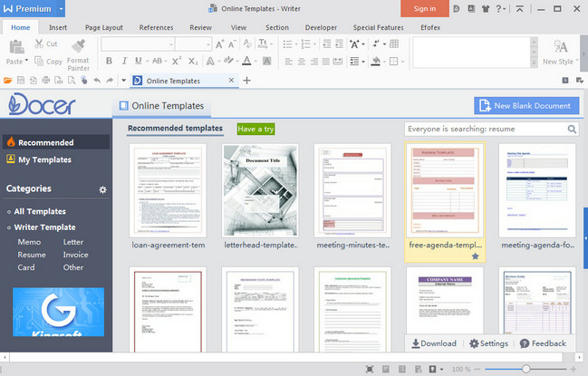Click the new tab plus icon
Viewport: 588px width, 376px height.
(247, 81)
